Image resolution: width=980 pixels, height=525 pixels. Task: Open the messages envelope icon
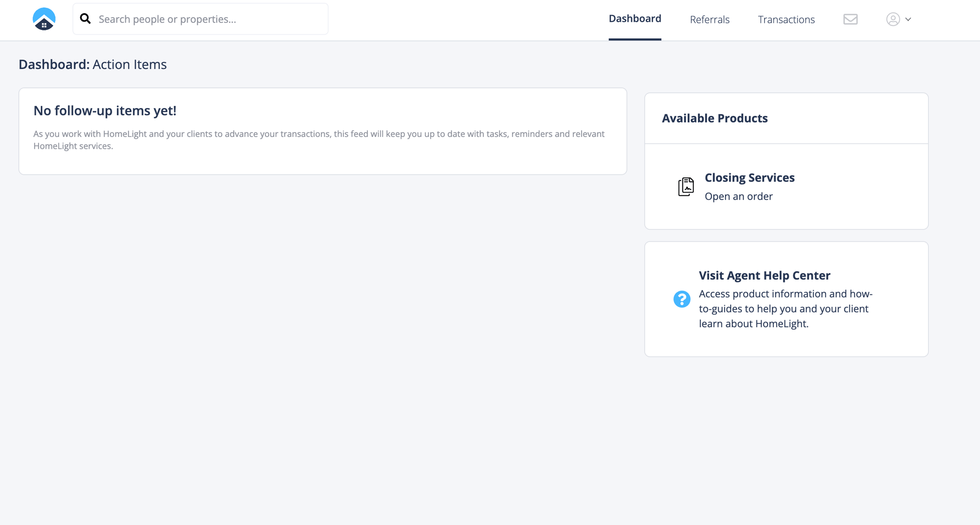(x=850, y=19)
